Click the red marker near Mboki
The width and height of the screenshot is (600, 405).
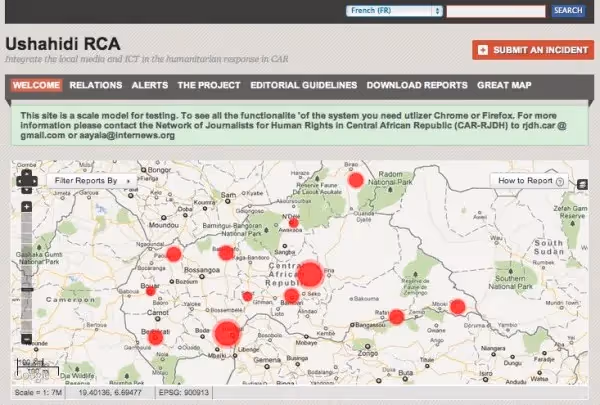click(x=457, y=307)
